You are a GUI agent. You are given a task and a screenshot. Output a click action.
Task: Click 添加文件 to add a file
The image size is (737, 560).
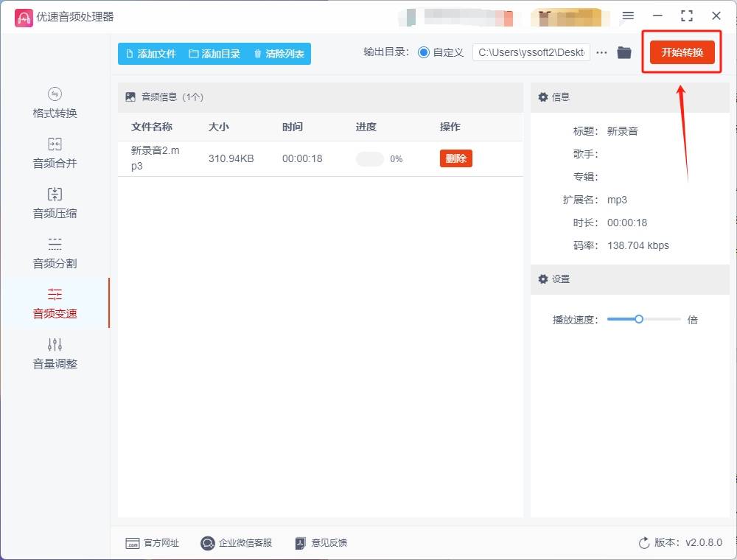[x=151, y=54]
